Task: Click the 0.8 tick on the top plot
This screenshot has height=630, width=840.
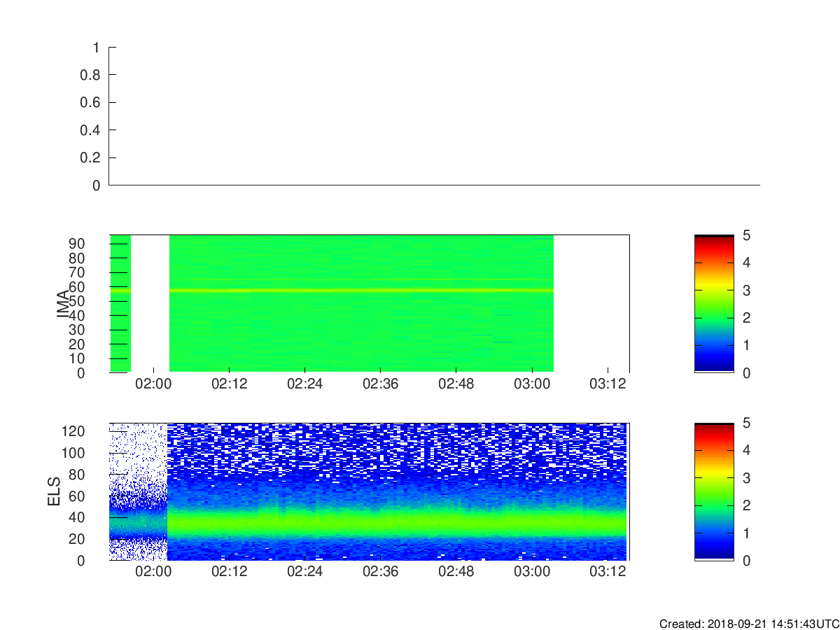Action: (92, 75)
